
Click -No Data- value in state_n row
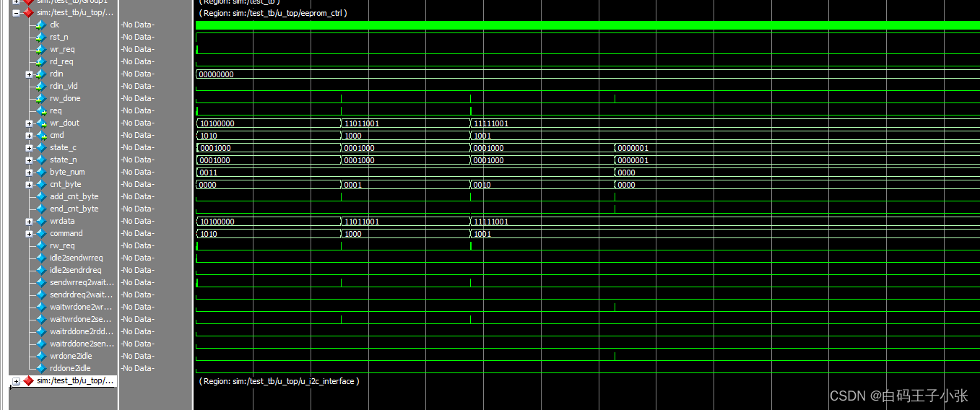point(137,160)
